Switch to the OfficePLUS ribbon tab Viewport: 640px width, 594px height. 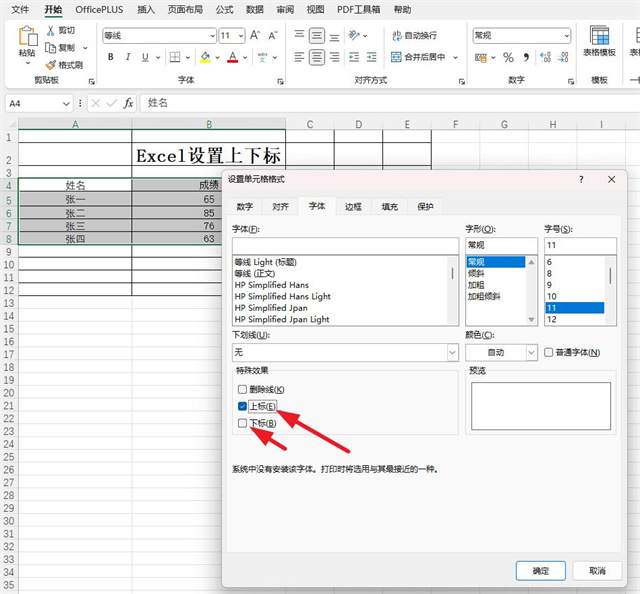click(99, 9)
